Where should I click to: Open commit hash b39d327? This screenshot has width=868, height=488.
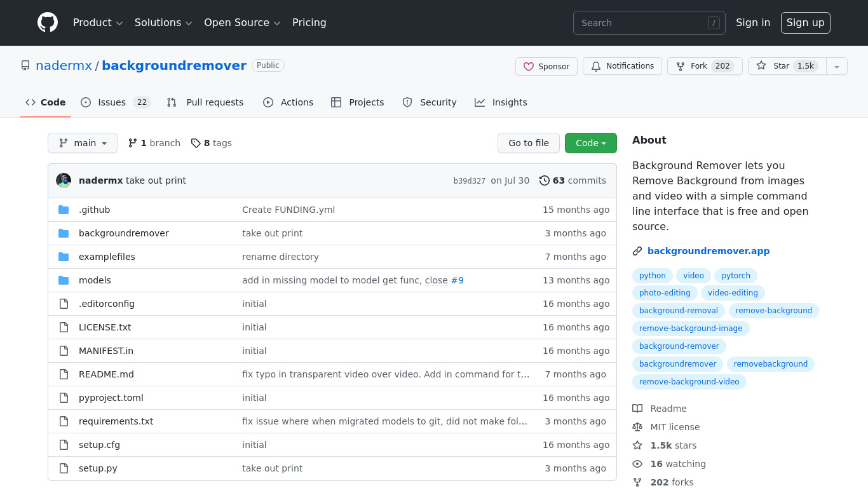click(x=470, y=181)
